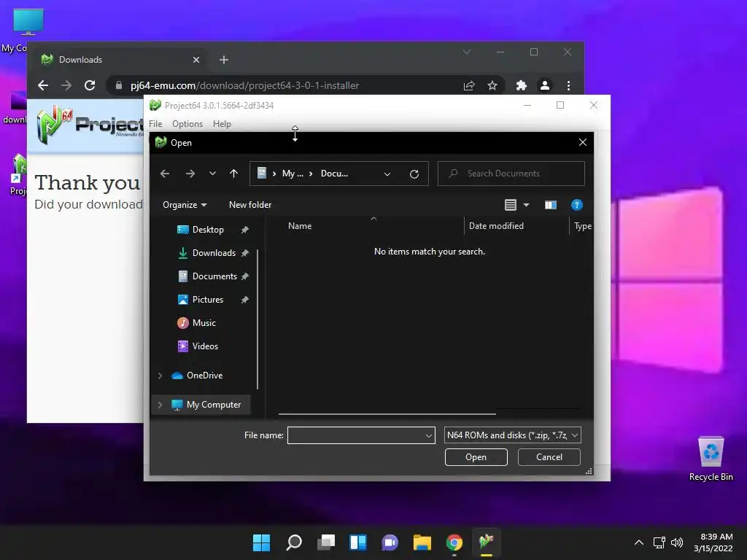Refresh the Documents folder listing
This screenshot has height=560, width=747.
tap(414, 174)
